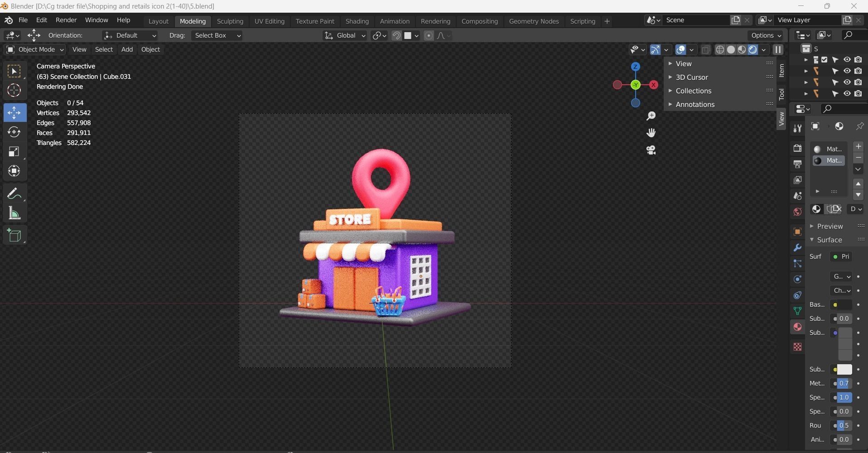Activate the Move tool

tap(14, 112)
